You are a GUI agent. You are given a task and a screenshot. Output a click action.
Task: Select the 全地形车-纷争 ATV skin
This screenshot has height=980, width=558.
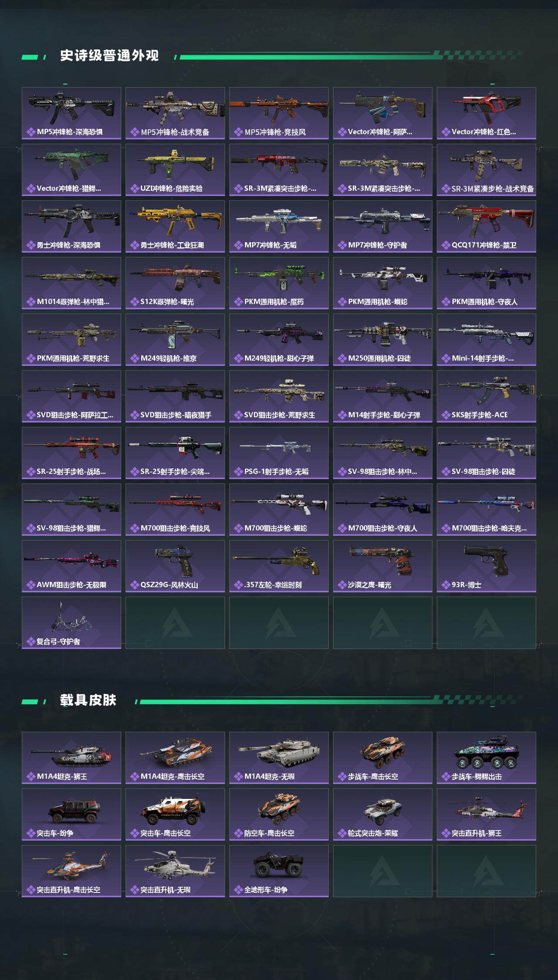279,871
